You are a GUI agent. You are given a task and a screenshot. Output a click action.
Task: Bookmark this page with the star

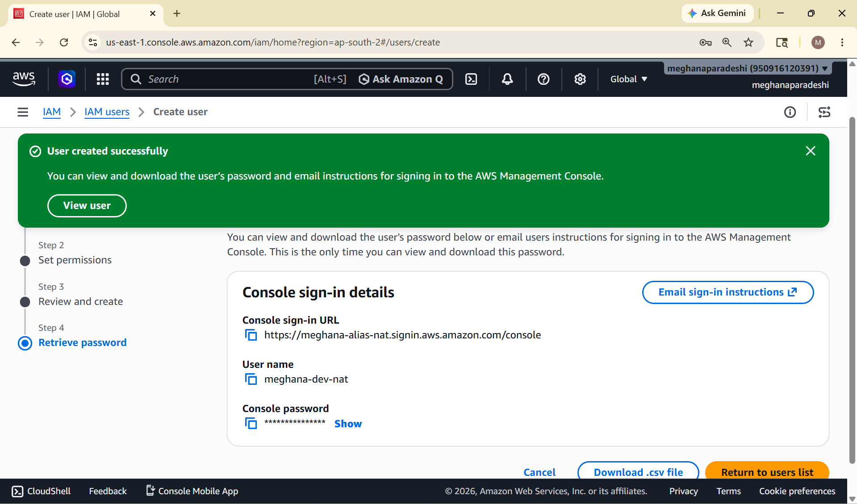click(x=748, y=42)
